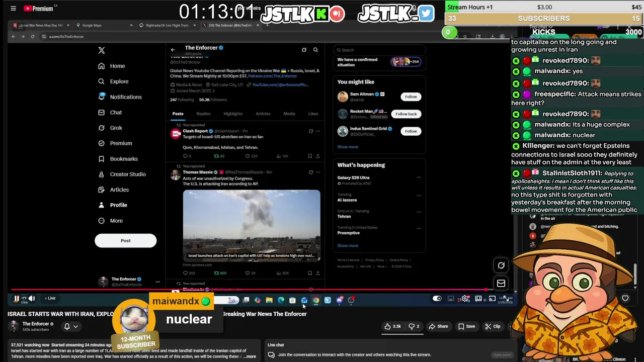644x362 pixels.
Task: Expand the description with ...more
Action: point(250,356)
